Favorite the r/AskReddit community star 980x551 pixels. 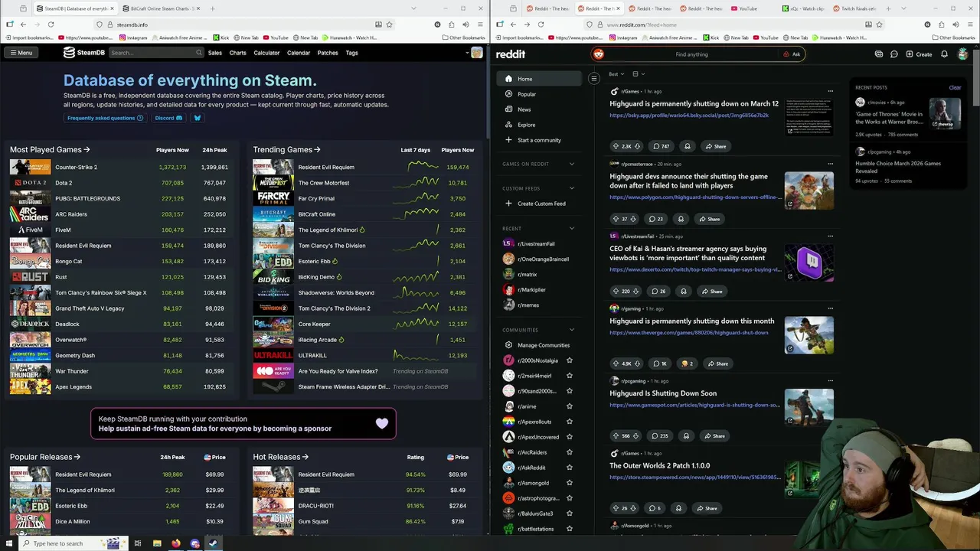click(569, 468)
